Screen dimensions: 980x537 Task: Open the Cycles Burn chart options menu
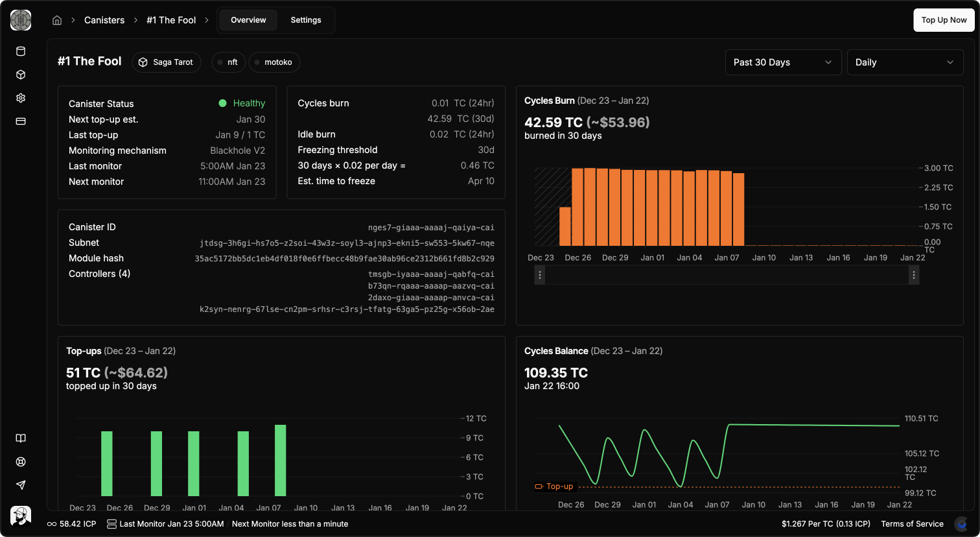pos(914,275)
